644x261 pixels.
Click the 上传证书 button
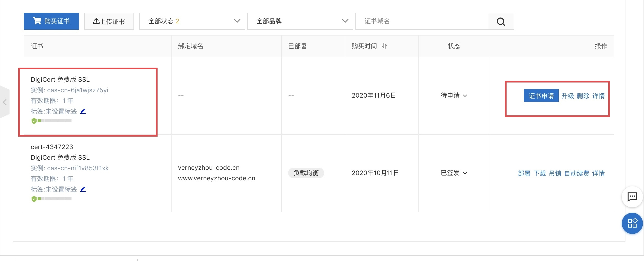[109, 21]
